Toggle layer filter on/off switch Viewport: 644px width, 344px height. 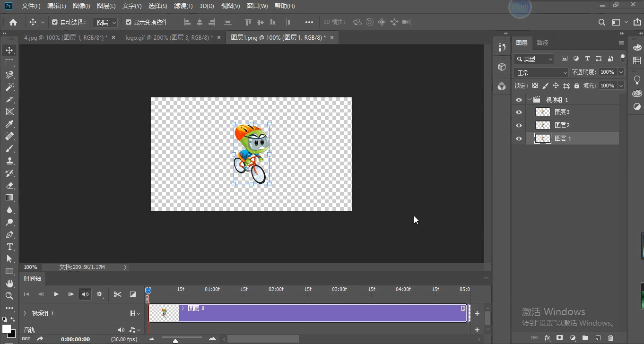click(623, 59)
